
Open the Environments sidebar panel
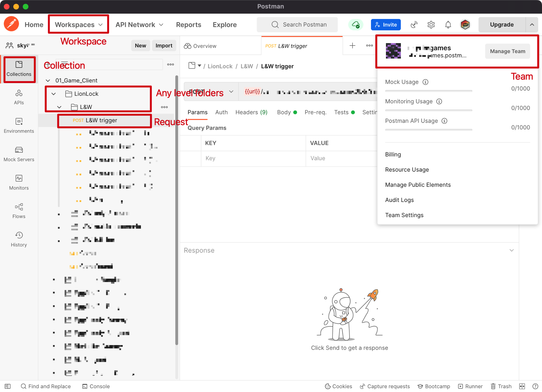point(19,126)
